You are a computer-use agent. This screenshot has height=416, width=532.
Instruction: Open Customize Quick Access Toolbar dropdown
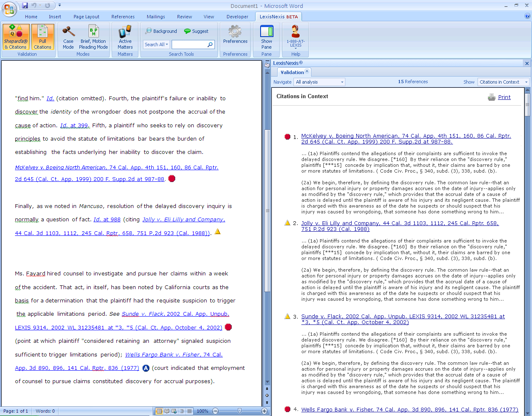59,5
